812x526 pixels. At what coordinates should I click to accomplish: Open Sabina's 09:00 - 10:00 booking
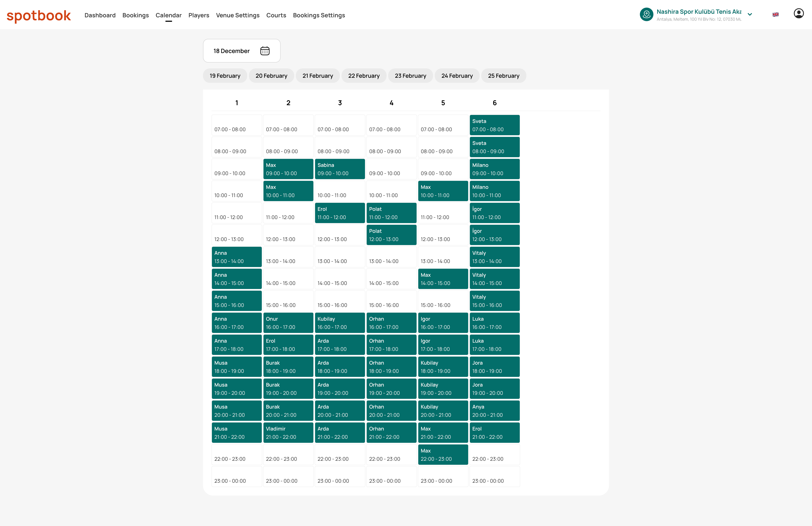pos(339,169)
